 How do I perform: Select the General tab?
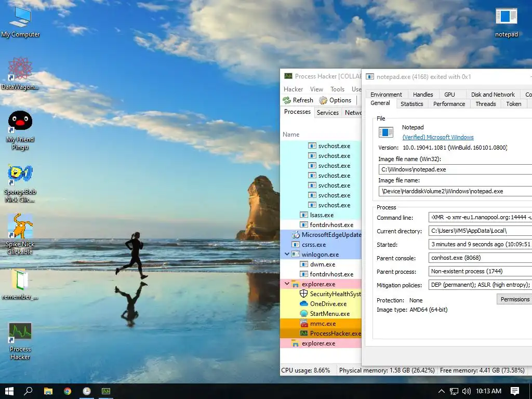click(x=380, y=103)
